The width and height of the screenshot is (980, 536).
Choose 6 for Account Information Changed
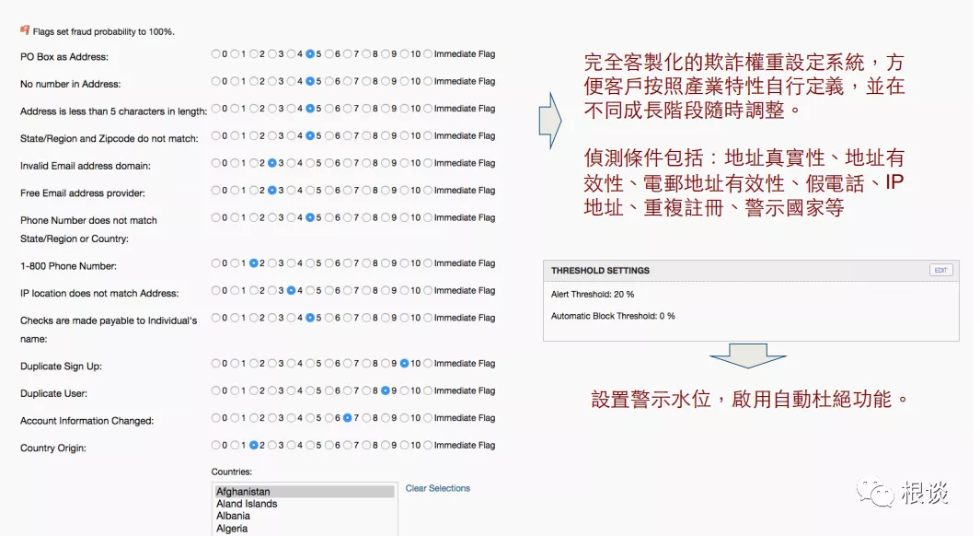tap(329, 418)
